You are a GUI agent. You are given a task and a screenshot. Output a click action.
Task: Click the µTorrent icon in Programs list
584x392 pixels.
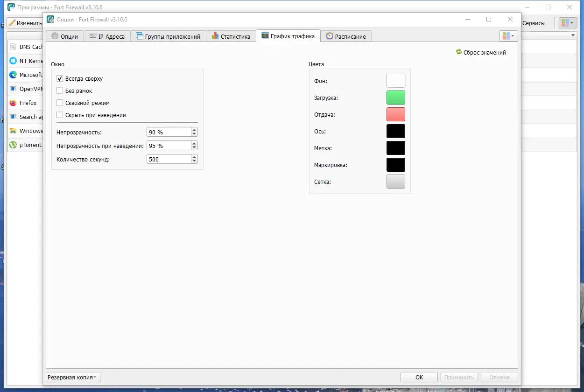13,145
